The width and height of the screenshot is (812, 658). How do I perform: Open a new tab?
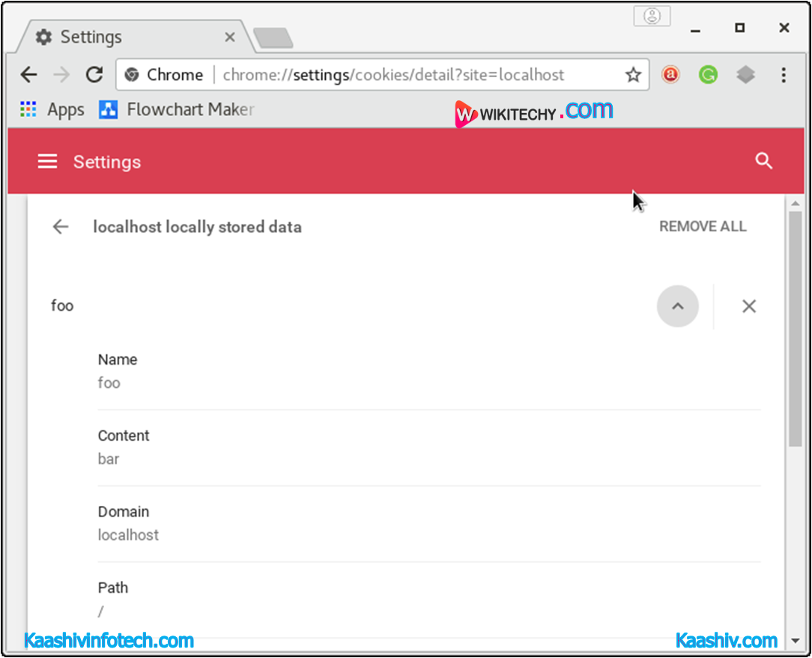pyautogui.click(x=273, y=37)
